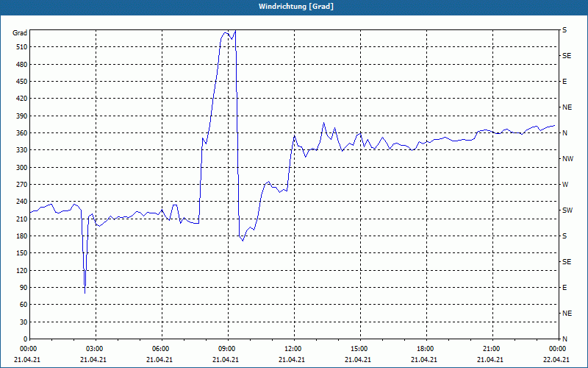Click the NE compass label near 405 degrees
The image size is (588, 368).
pos(567,107)
